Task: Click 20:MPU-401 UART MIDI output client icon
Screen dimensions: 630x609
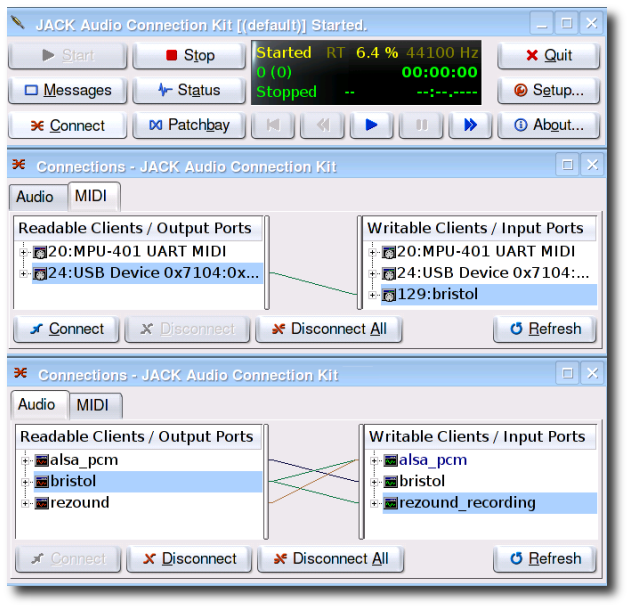Action: (x=40, y=252)
